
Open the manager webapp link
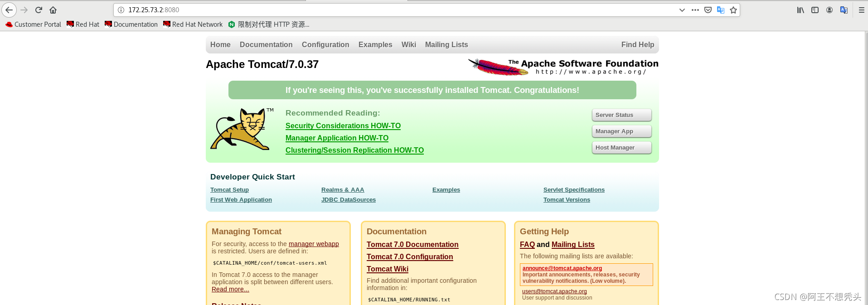(x=314, y=244)
